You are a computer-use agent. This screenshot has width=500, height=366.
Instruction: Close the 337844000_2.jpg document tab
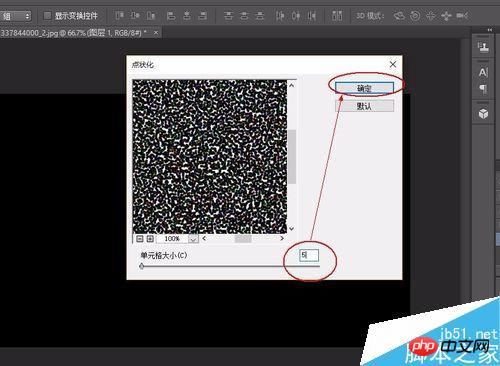(156, 33)
